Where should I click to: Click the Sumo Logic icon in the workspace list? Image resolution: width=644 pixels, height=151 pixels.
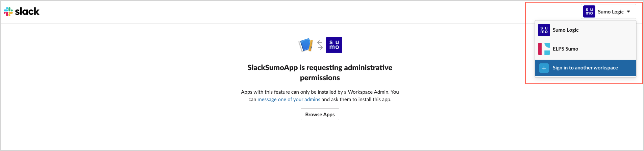(544, 30)
